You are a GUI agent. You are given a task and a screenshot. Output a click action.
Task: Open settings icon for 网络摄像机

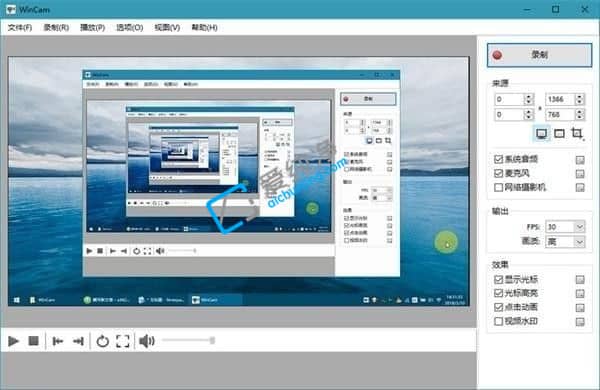click(x=580, y=188)
